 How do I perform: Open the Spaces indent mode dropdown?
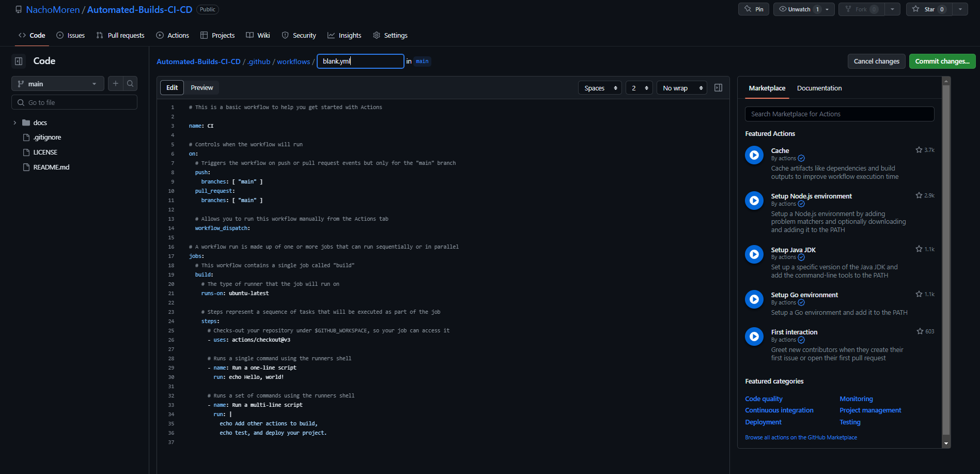pyautogui.click(x=600, y=88)
